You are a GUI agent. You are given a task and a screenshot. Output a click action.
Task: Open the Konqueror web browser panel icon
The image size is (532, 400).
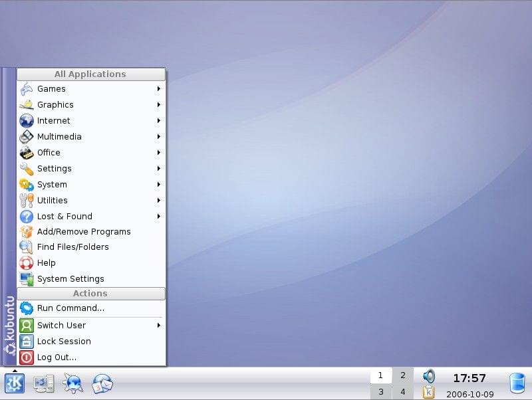coord(73,383)
